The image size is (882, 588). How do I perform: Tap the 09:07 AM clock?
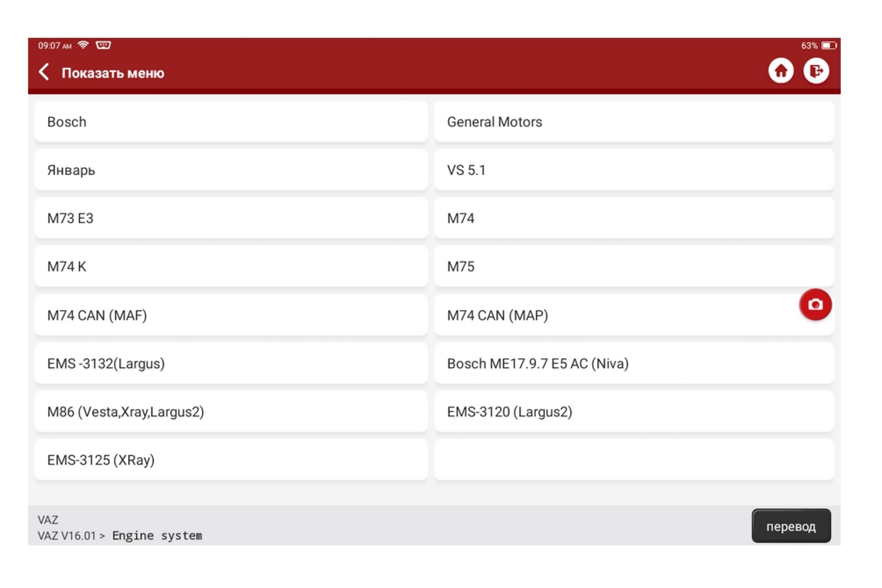coord(55,46)
